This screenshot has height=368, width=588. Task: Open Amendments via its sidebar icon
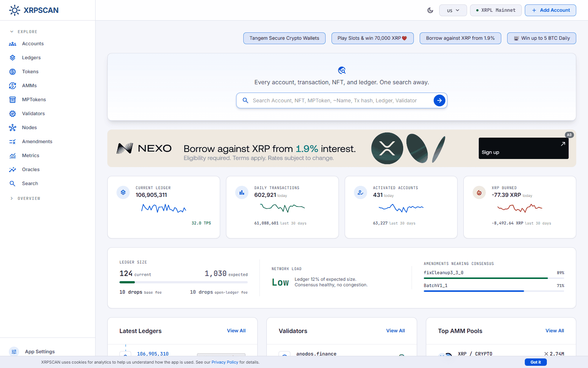(x=12, y=142)
